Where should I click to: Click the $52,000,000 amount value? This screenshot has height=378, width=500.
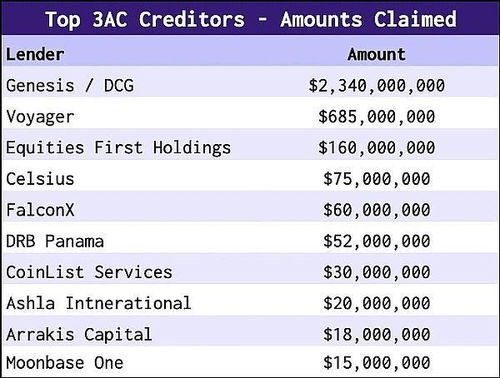pos(377,241)
